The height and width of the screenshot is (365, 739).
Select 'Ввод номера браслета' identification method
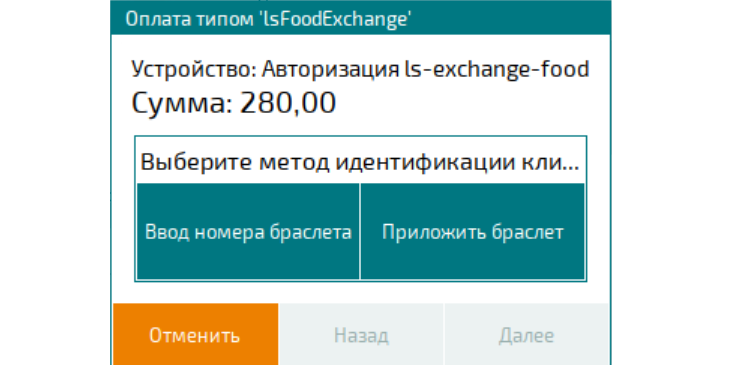click(248, 232)
